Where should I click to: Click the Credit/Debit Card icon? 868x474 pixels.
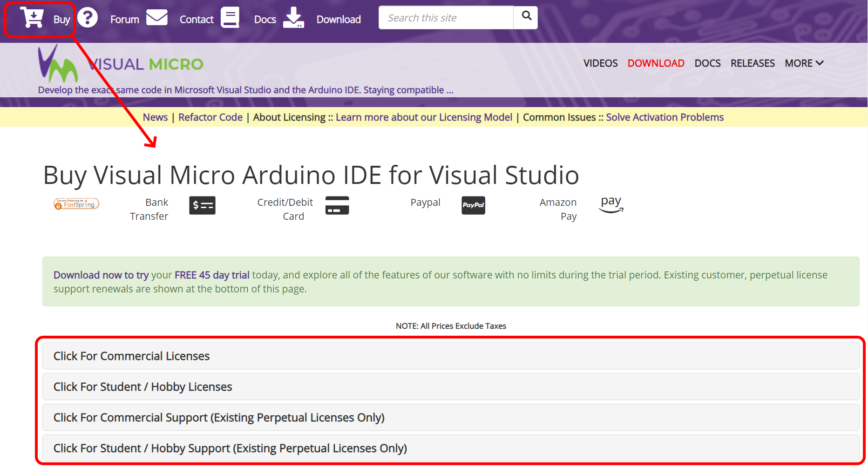point(337,205)
